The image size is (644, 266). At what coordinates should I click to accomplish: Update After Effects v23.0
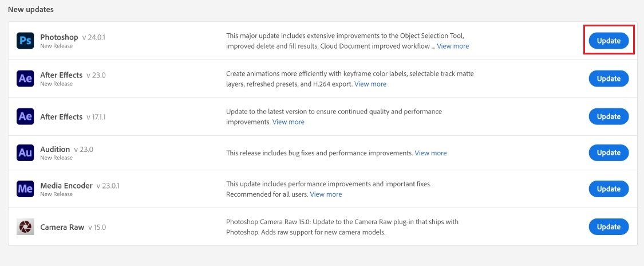click(609, 79)
